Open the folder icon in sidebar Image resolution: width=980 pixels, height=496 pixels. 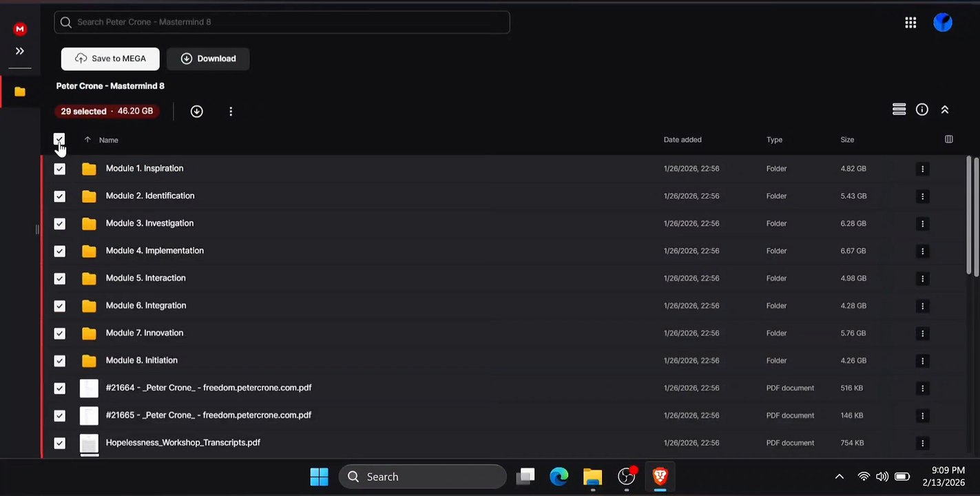tap(20, 92)
